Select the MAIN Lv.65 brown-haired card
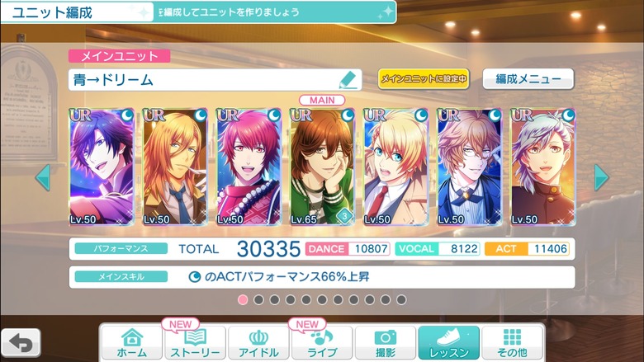This screenshot has width=644, height=362. click(x=322, y=167)
